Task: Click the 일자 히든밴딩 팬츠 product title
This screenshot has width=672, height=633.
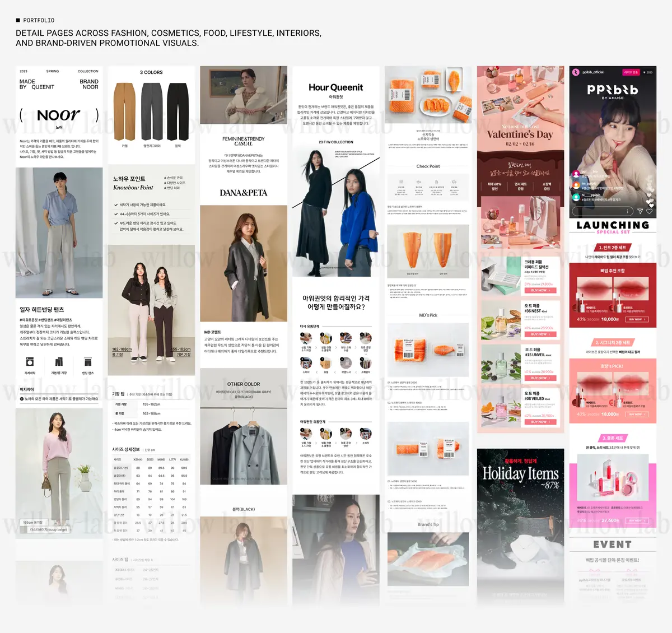Action: [42, 310]
